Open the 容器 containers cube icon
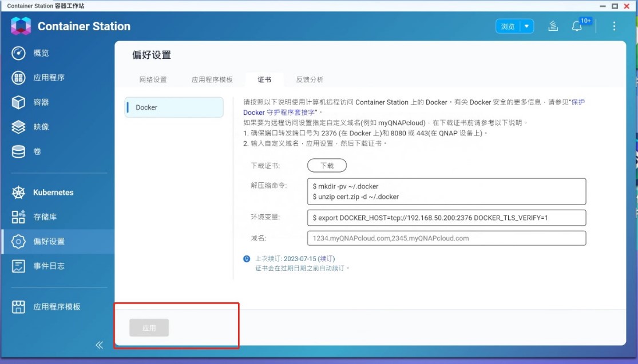 18,102
